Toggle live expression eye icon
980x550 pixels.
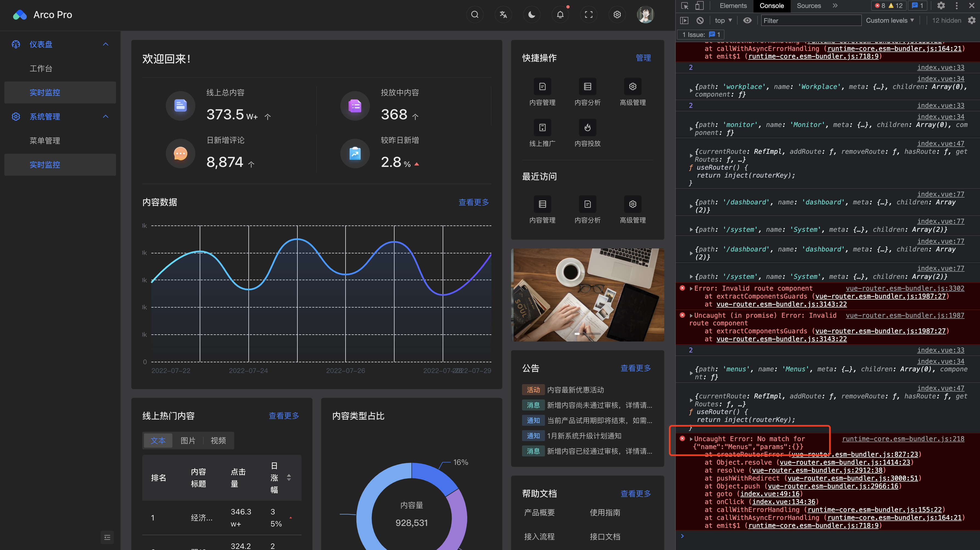[747, 21]
